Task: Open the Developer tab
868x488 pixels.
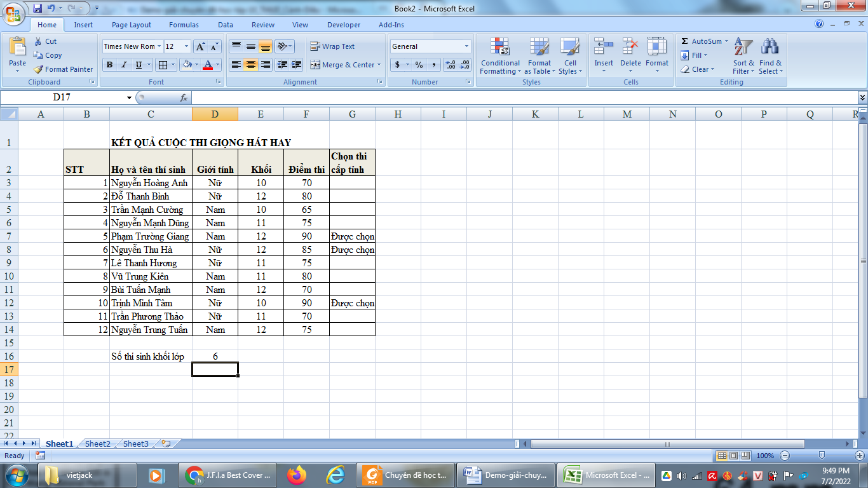Action: pos(344,25)
